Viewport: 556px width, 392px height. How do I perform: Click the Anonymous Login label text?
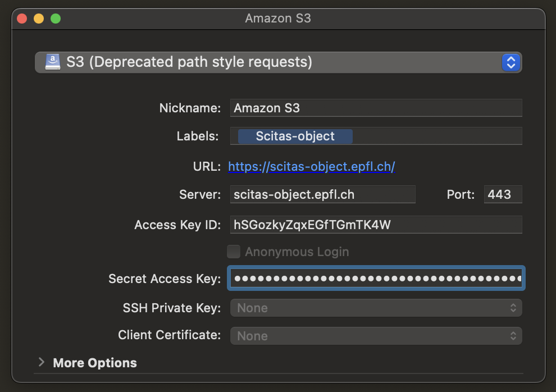(x=297, y=252)
